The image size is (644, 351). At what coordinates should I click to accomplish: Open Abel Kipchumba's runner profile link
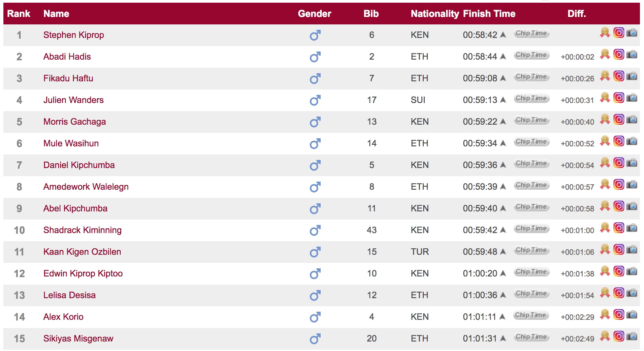point(75,208)
